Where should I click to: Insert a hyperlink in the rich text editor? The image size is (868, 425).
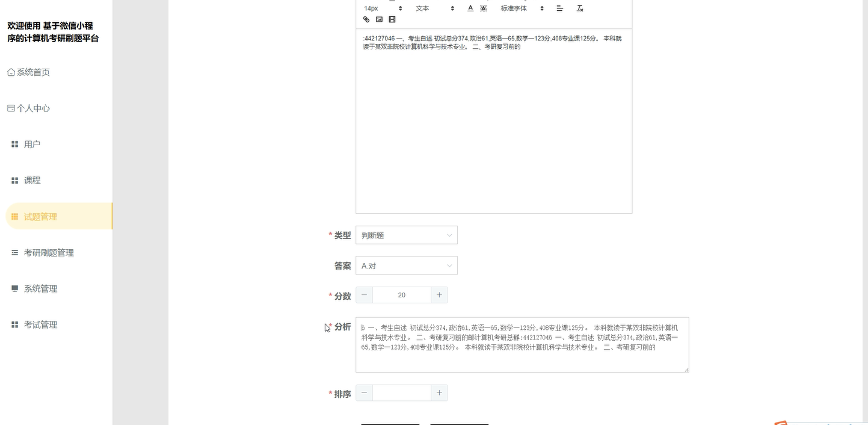pos(366,19)
